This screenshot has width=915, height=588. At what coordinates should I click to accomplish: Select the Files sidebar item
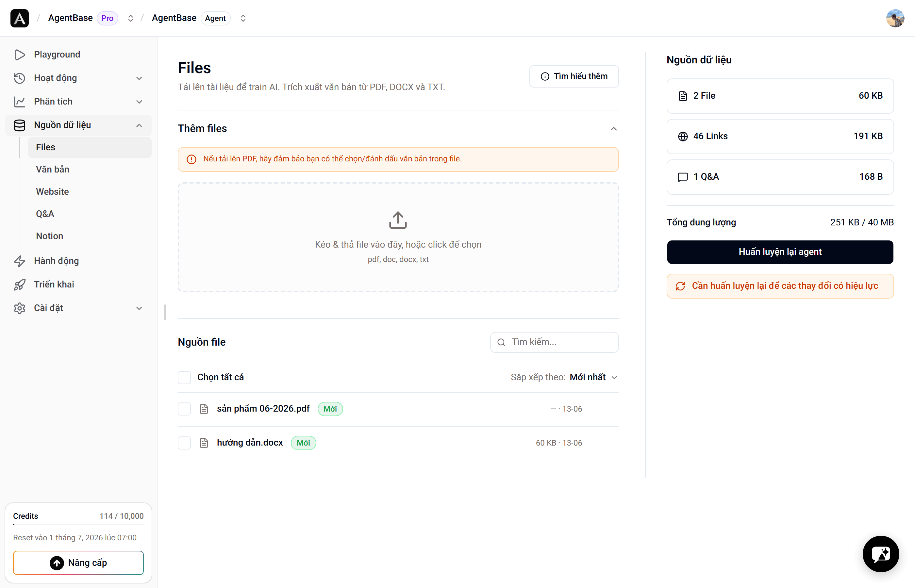pos(90,147)
